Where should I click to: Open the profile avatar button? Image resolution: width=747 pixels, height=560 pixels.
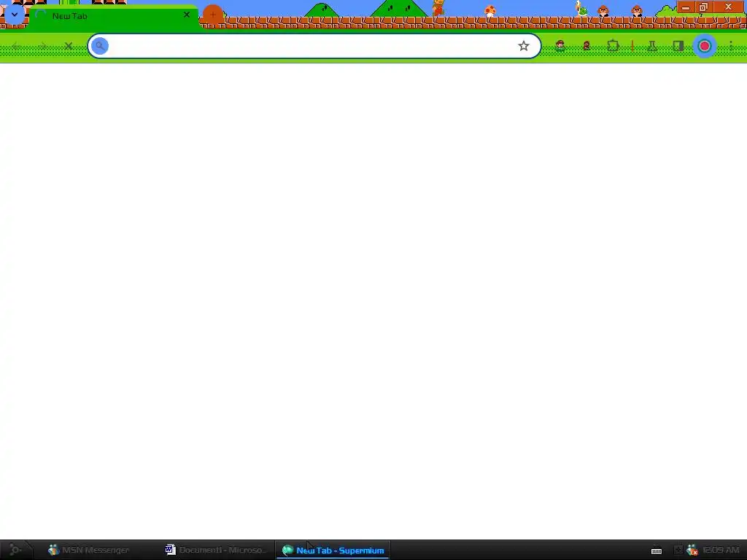705,46
